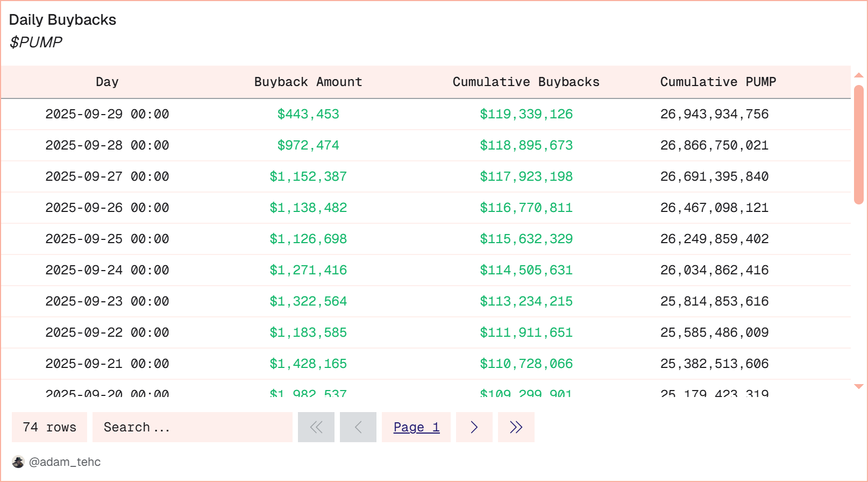
Task: Select cumulative buybacks $117,923,198
Action: click(x=526, y=176)
